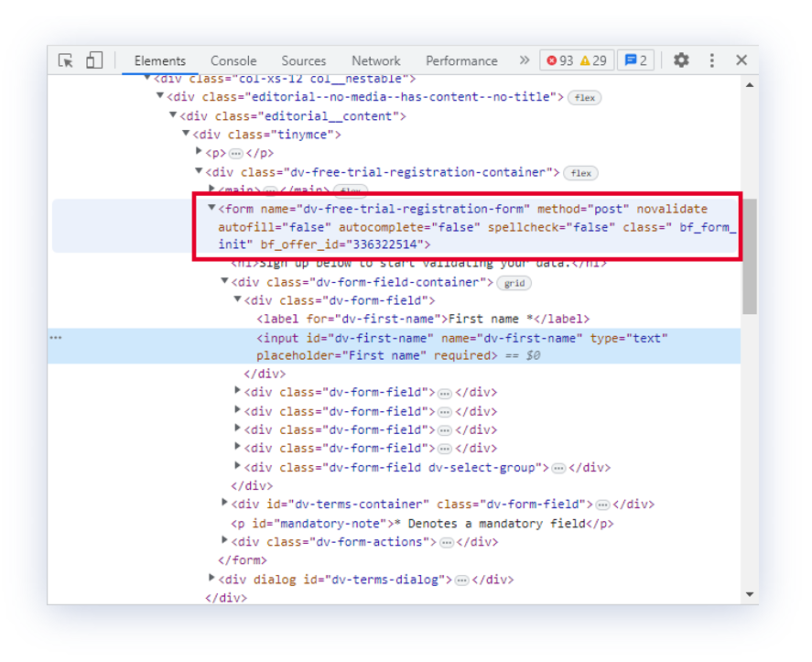
Task: Click ellipsis inside dv-select-group div
Action: pos(558,468)
